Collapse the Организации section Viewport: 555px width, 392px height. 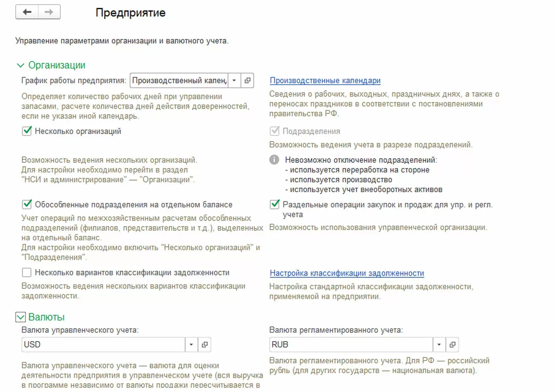click(x=20, y=66)
